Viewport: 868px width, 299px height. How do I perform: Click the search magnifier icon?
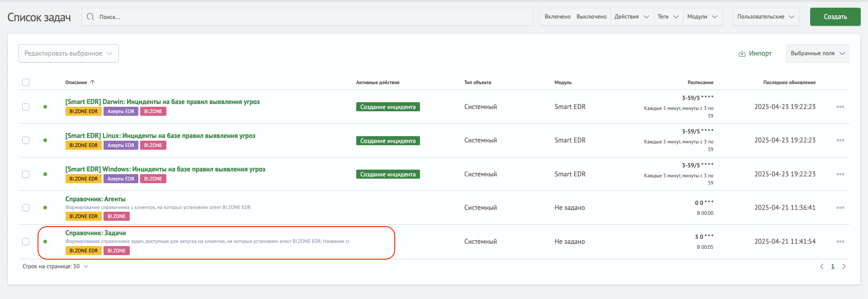90,17
